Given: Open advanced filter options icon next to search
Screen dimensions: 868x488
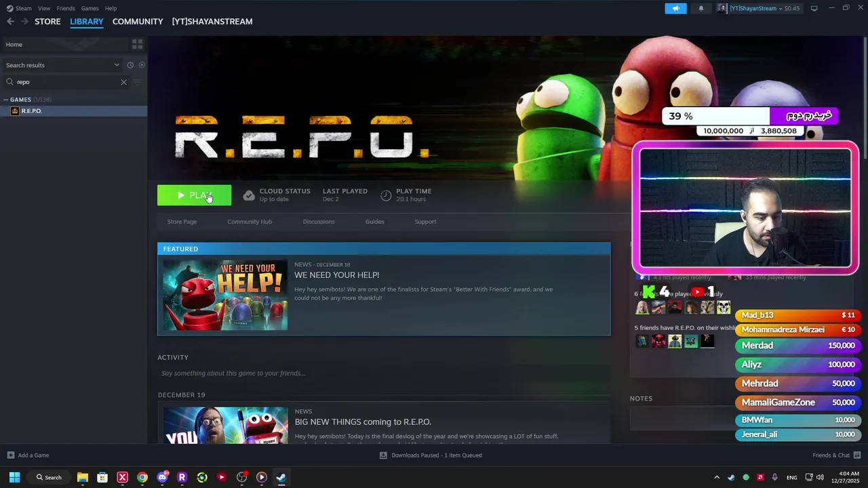Looking at the screenshot, I should (137, 82).
